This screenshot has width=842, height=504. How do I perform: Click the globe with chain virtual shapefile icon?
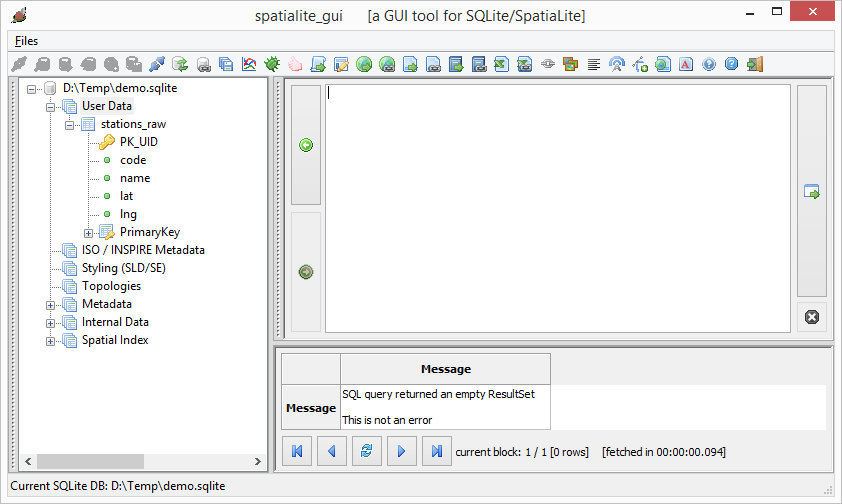(387, 64)
